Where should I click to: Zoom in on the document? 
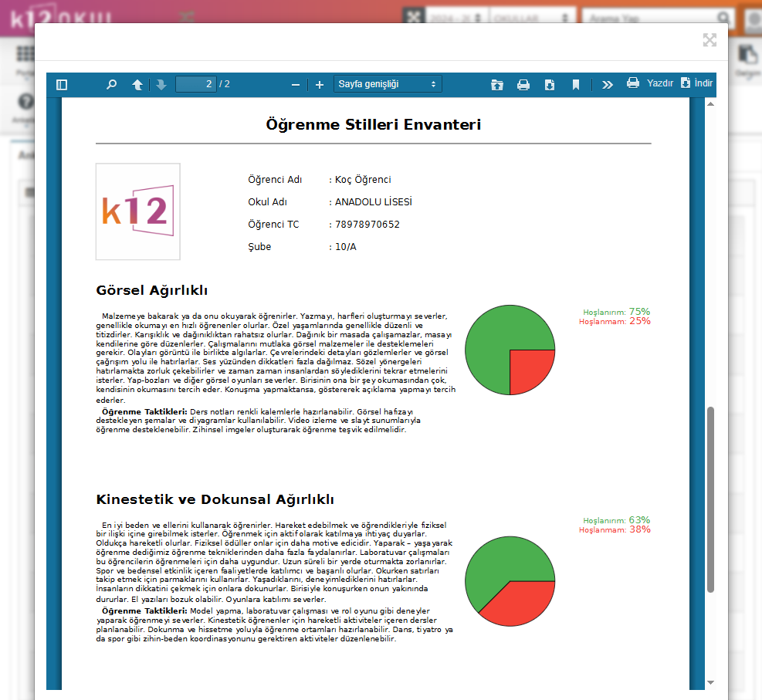(320, 85)
